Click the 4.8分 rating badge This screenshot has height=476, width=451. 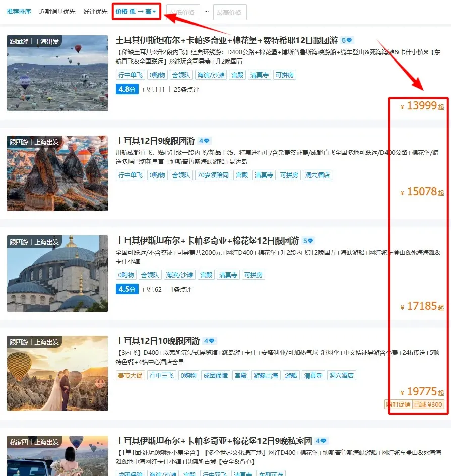pyautogui.click(x=126, y=89)
